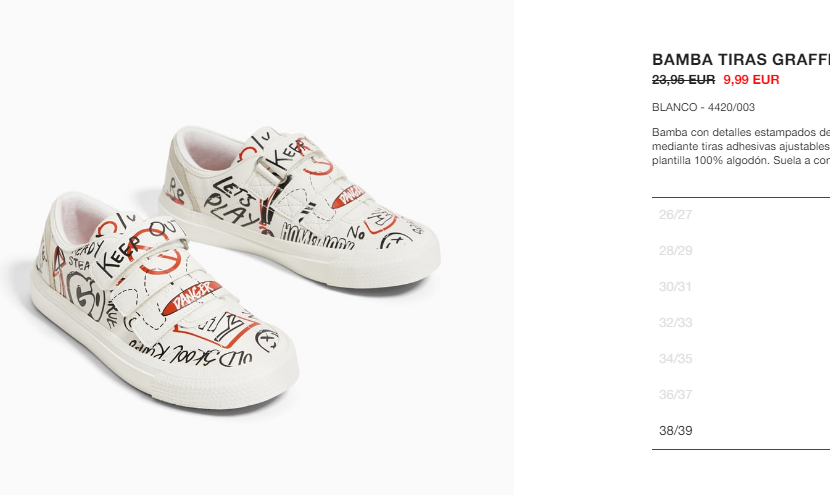Image resolution: width=830 pixels, height=495 pixels.
Task: Click the red 9,99 EUR sale price
Action: pos(751,80)
